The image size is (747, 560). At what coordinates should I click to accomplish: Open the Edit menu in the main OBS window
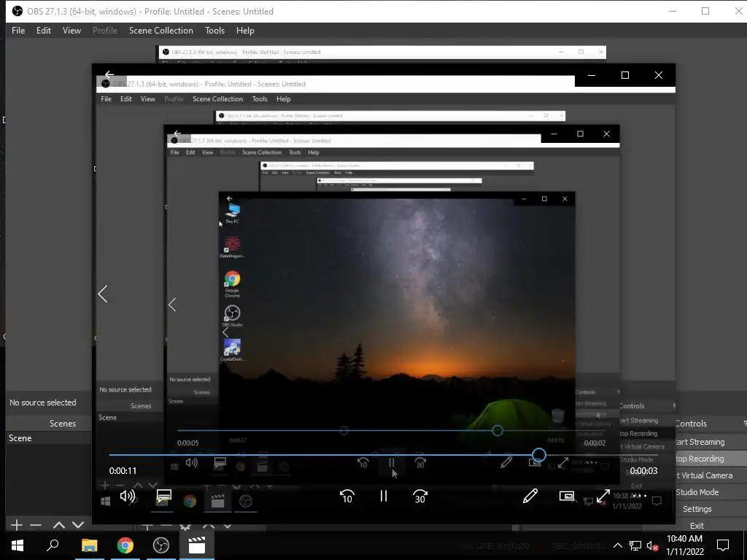tap(43, 31)
